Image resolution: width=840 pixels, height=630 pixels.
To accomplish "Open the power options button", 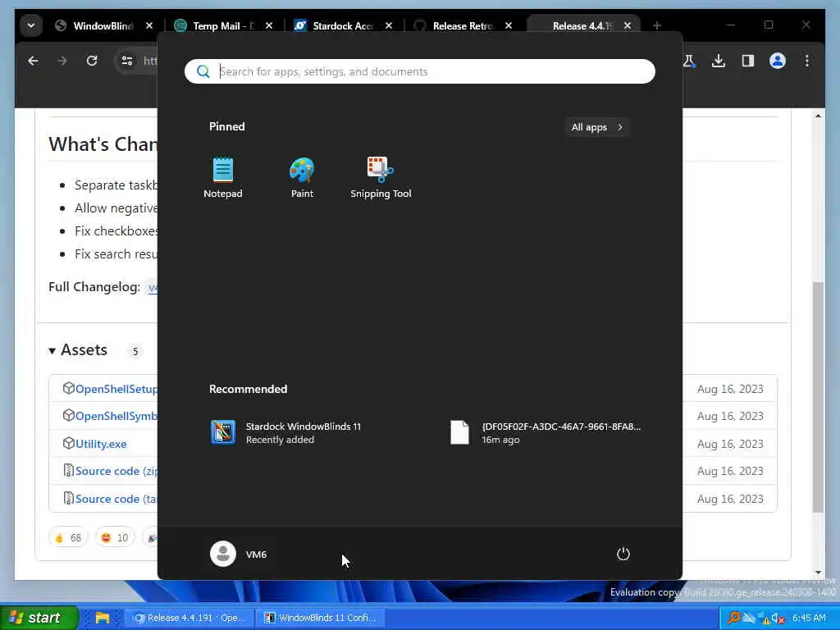I will tap(623, 554).
